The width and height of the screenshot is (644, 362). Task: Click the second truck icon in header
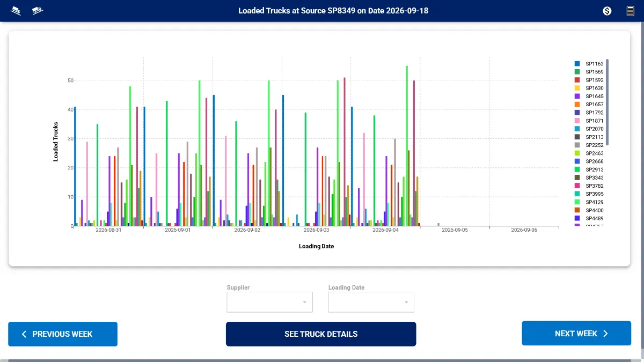click(x=38, y=11)
